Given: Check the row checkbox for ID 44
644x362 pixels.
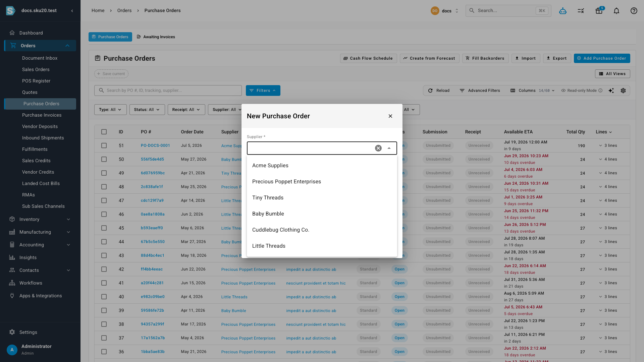Looking at the screenshot, I should click(x=104, y=242).
